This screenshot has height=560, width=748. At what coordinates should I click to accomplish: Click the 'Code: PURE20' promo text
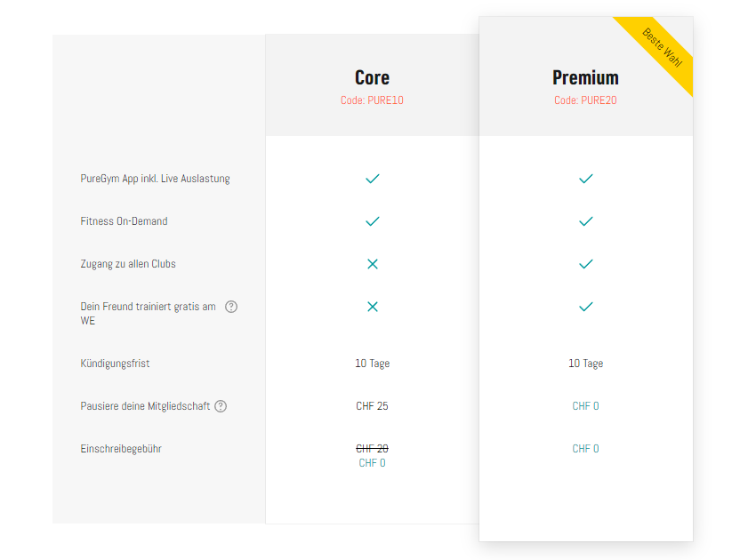(x=585, y=100)
